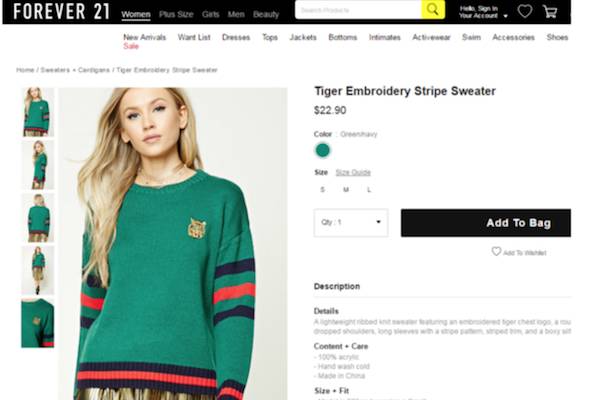The height and width of the screenshot is (400, 600).
Task: Choose the Green/Navy color swatch
Action: (x=323, y=150)
